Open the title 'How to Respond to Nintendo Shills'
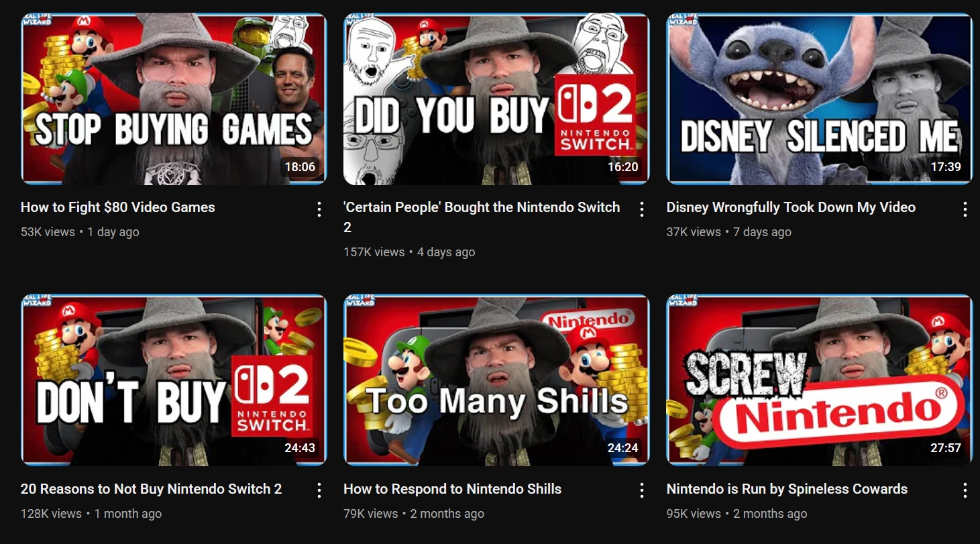This screenshot has height=544, width=980. 452,489
